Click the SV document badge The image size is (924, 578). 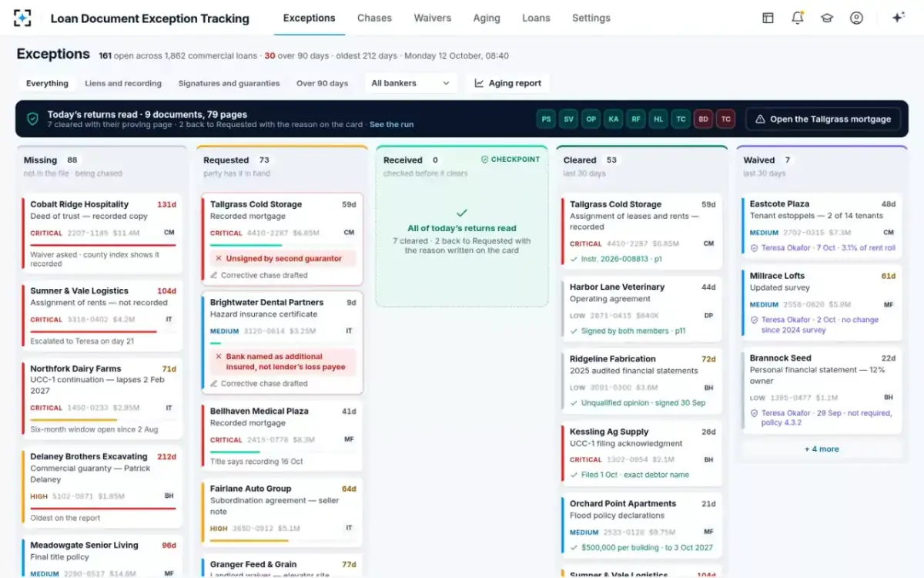pos(568,119)
